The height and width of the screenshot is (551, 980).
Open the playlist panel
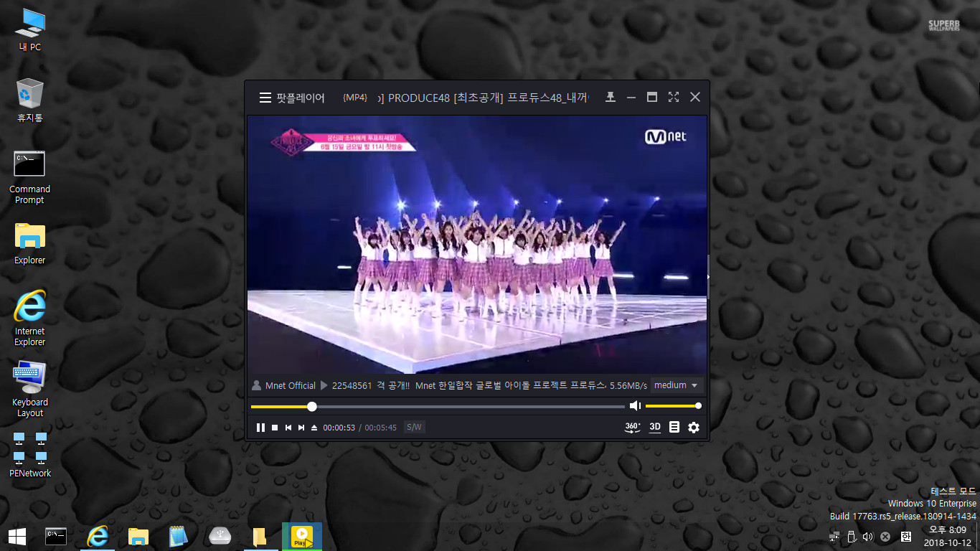tap(674, 427)
